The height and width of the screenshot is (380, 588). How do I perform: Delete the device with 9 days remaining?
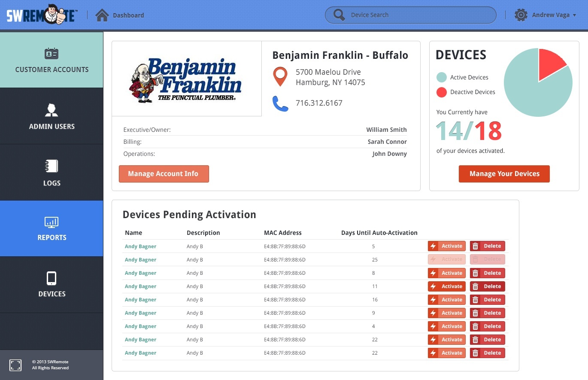488,313
